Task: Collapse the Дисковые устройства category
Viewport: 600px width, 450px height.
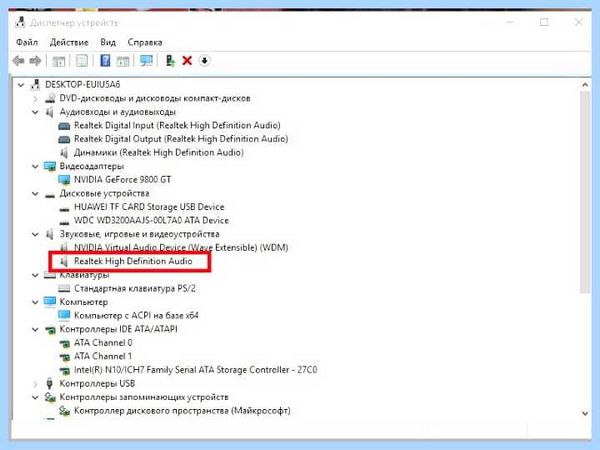Action: (x=35, y=194)
